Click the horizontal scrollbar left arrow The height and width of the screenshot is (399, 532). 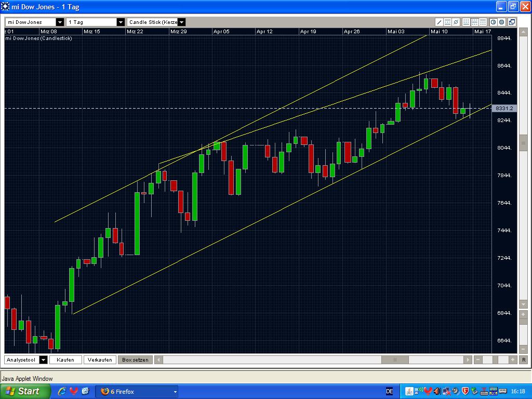pyautogui.click(x=158, y=360)
